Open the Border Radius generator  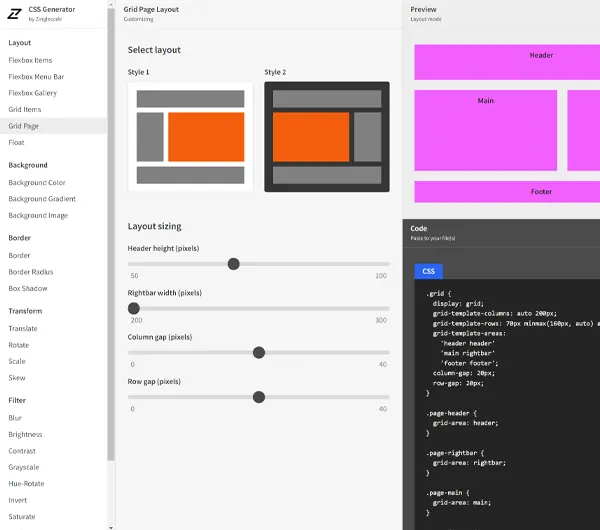[31, 272]
